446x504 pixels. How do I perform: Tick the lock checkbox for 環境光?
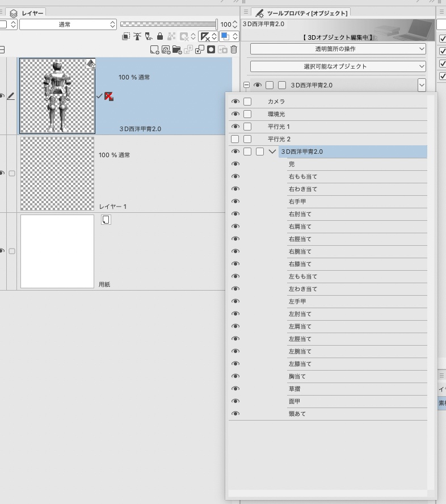pos(247,114)
